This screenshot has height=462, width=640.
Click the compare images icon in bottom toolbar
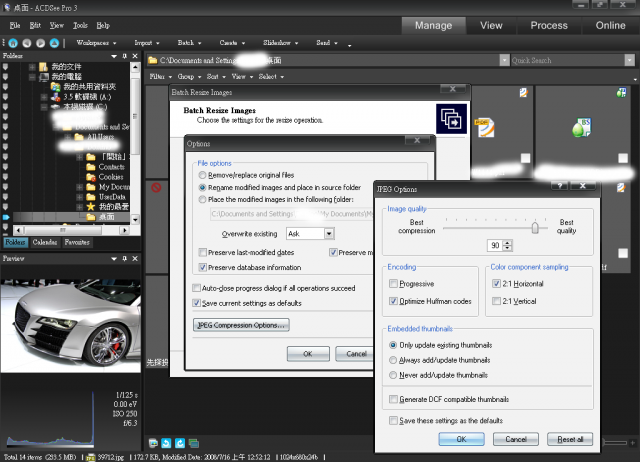click(194, 443)
